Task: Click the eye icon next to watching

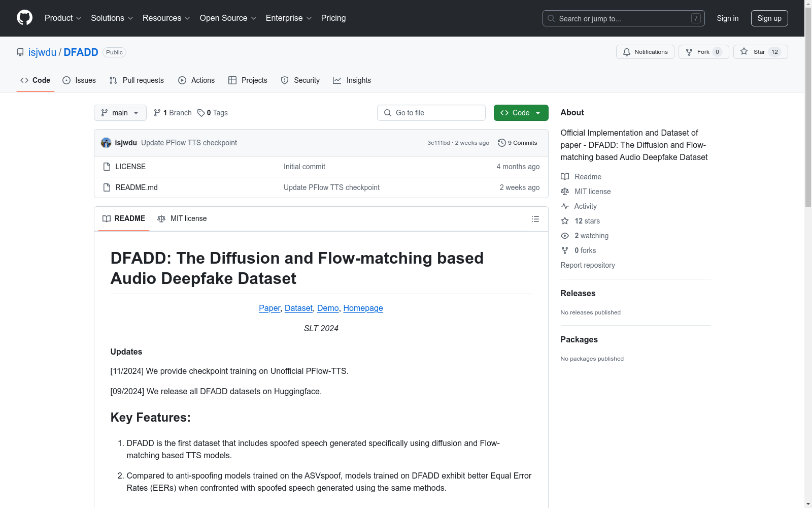Action: tap(565, 236)
